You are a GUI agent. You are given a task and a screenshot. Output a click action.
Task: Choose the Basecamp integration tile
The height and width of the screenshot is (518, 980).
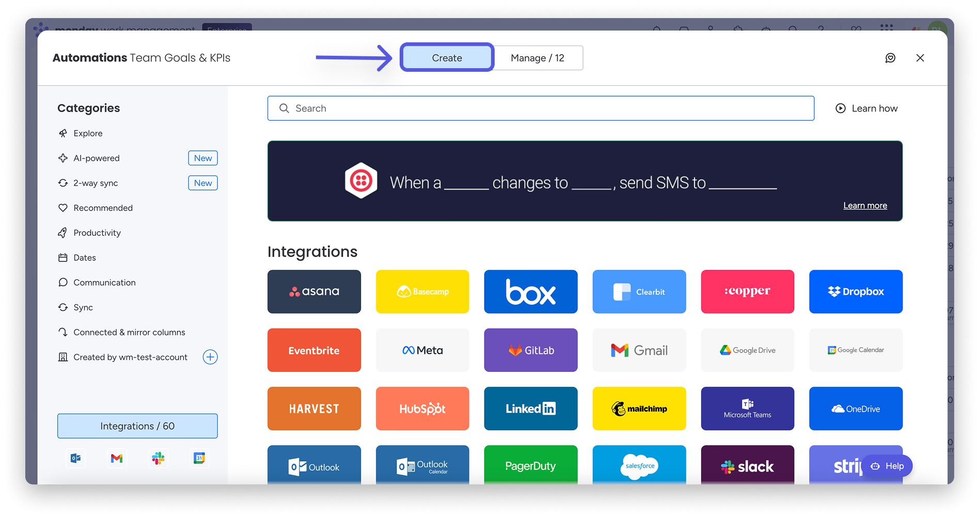pos(422,292)
